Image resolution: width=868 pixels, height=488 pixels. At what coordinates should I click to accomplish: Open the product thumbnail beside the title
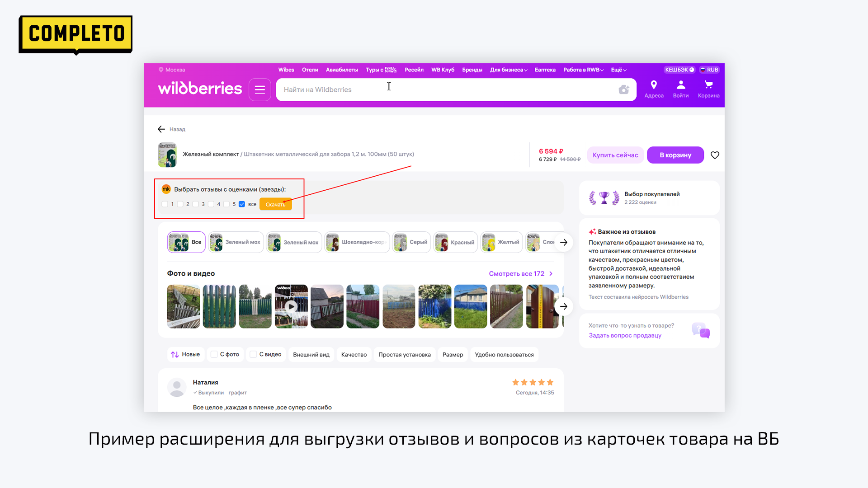(167, 155)
